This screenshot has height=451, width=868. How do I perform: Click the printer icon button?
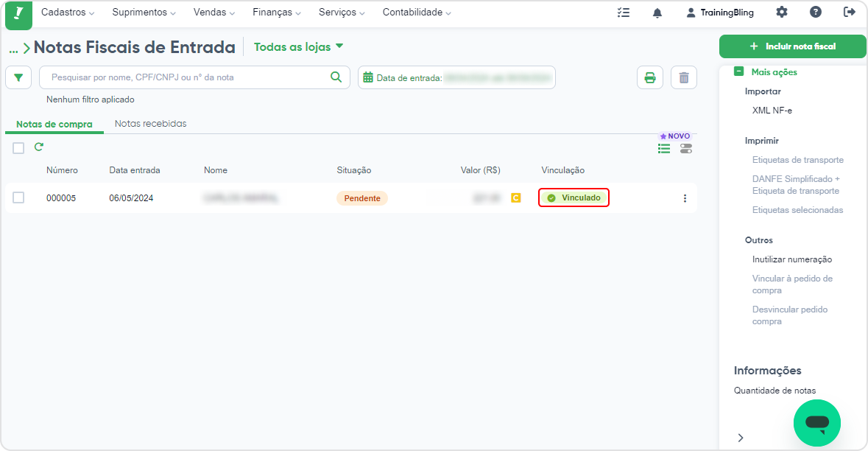tap(650, 77)
